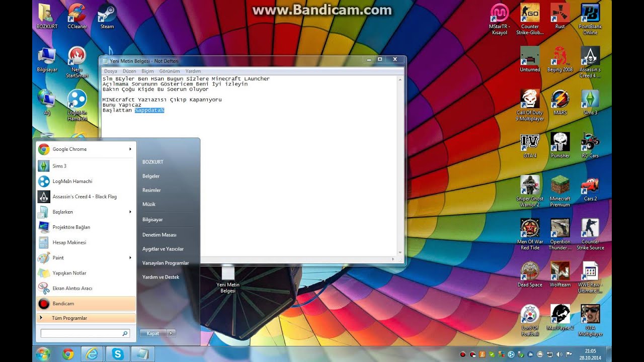
Task: Select the Minecraft Premium desktop icon
Action: point(560,192)
